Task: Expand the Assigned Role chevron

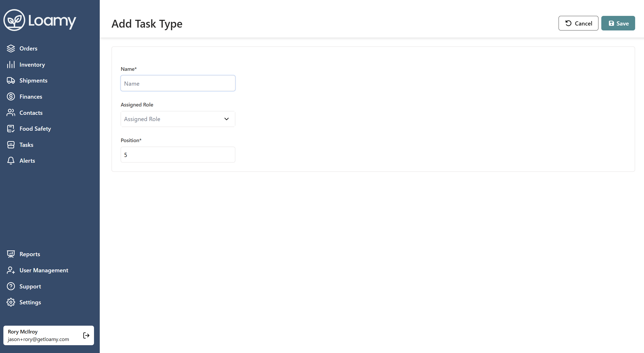Action: 226,119
